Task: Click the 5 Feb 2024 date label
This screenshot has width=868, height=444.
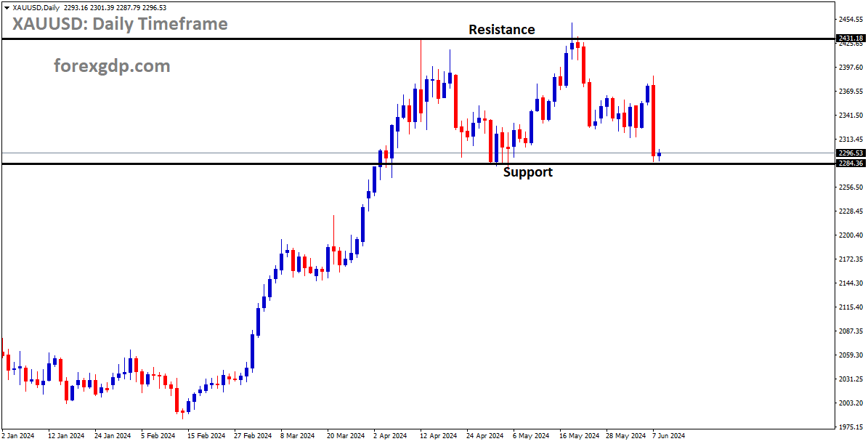Action: pos(158,436)
